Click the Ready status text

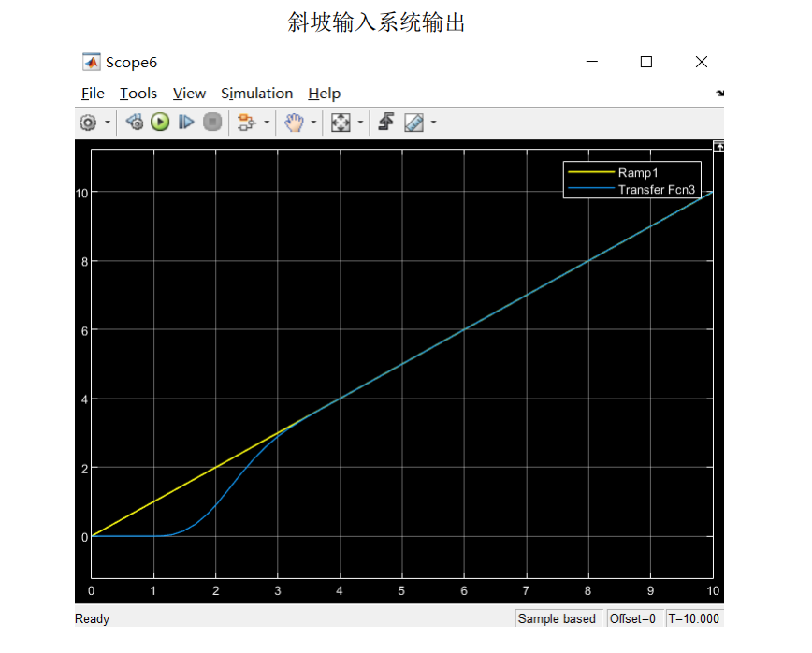(93, 618)
